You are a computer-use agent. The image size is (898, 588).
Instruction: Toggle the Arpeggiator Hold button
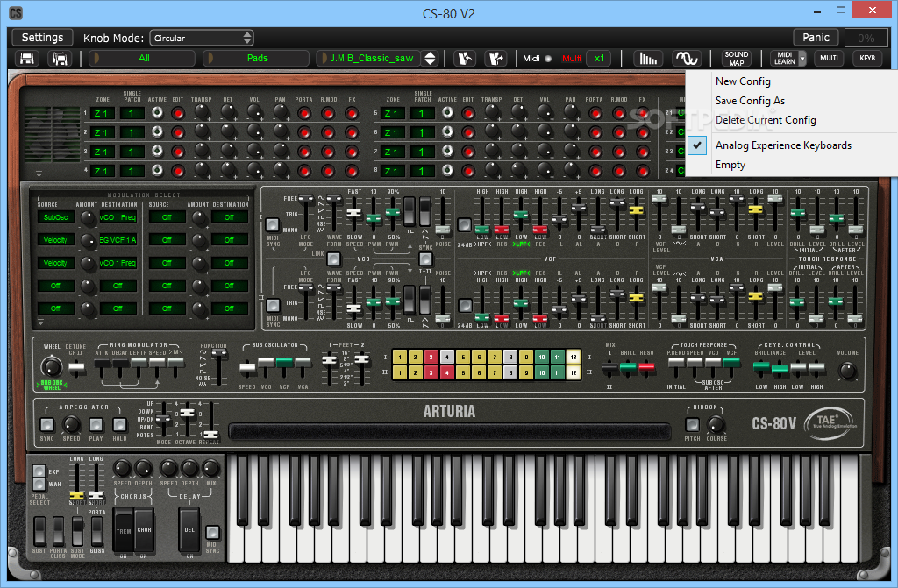click(119, 425)
